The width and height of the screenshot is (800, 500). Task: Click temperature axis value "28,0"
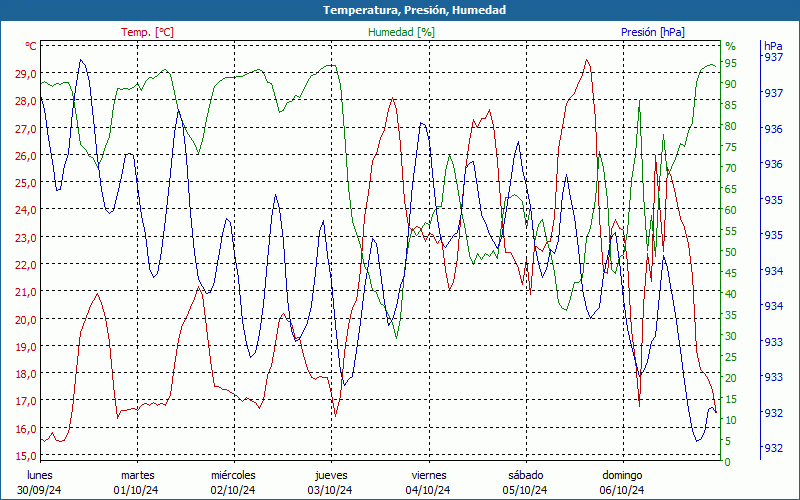pyautogui.click(x=26, y=101)
